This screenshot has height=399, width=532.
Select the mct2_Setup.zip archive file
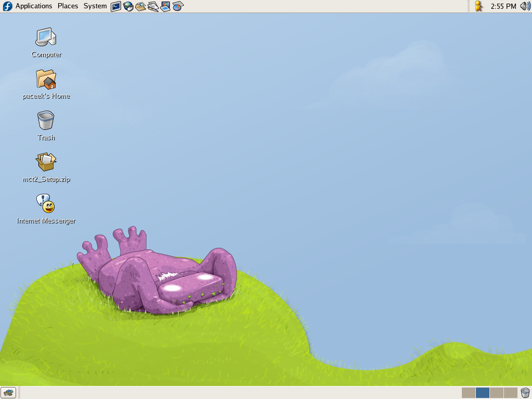(x=46, y=162)
